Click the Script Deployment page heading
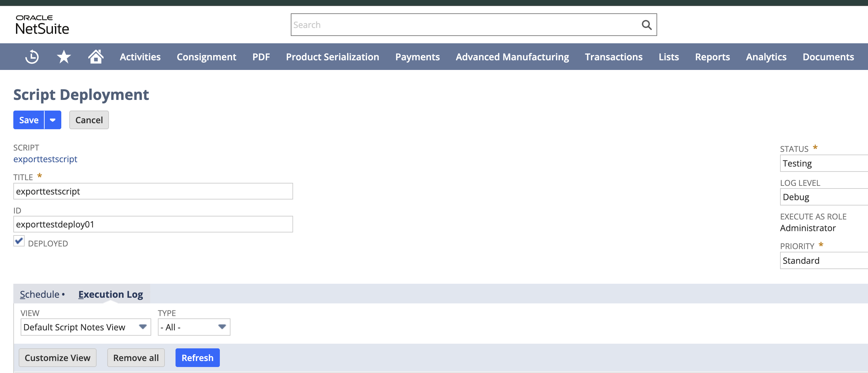 tap(81, 95)
